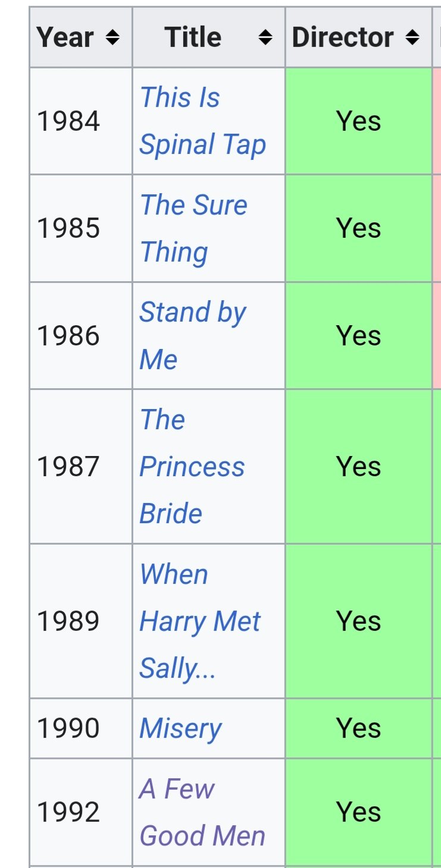This screenshot has height=868, width=441.
Task: Click the Director column header text
Action: point(343,37)
